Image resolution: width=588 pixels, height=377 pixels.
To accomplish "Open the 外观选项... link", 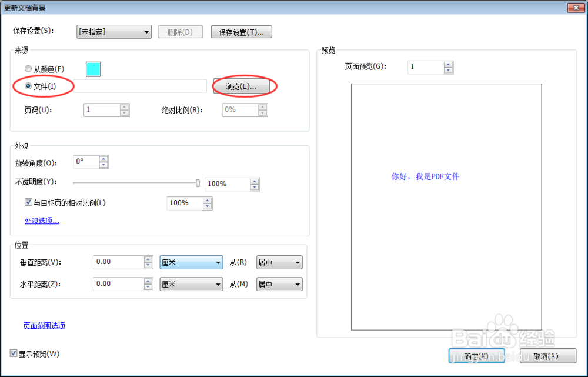I will pos(42,221).
